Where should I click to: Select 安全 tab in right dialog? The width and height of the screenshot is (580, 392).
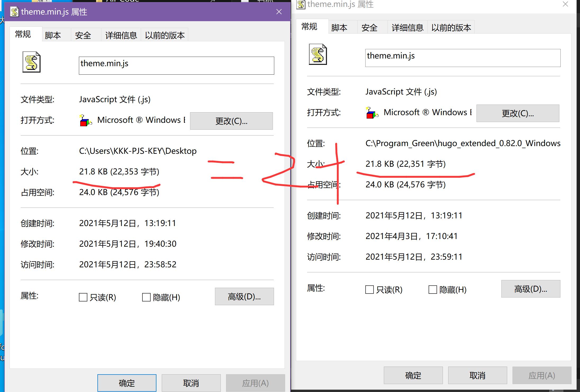point(369,28)
